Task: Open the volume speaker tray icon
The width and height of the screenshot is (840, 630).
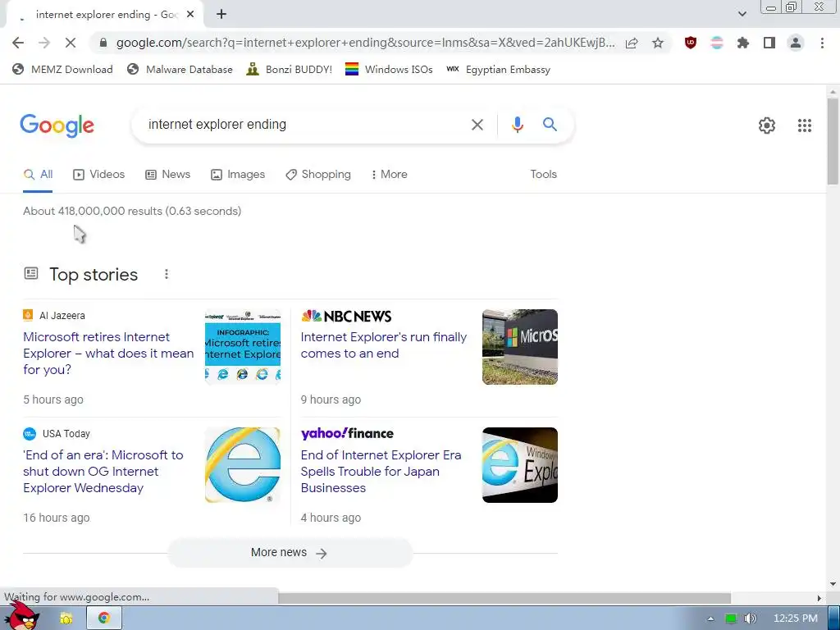Action: coord(750,619)
